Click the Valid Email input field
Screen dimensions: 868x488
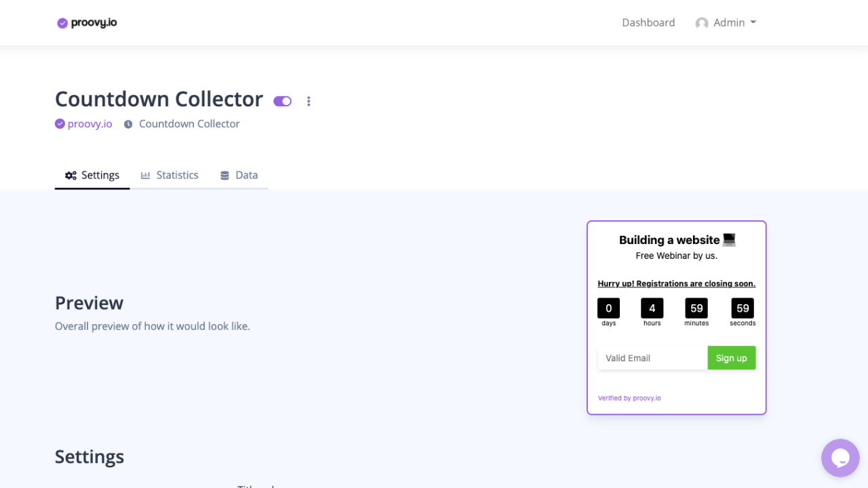(x=652, y=358)
